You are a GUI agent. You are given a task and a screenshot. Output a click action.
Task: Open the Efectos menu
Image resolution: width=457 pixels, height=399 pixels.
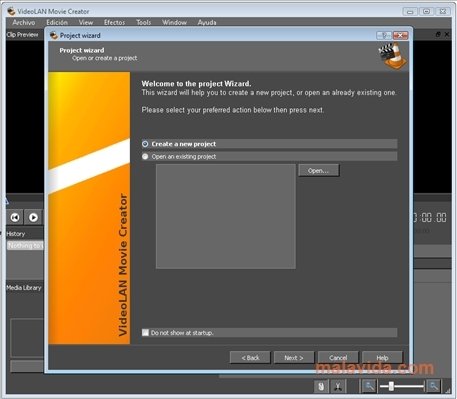(x=114, y=22)
